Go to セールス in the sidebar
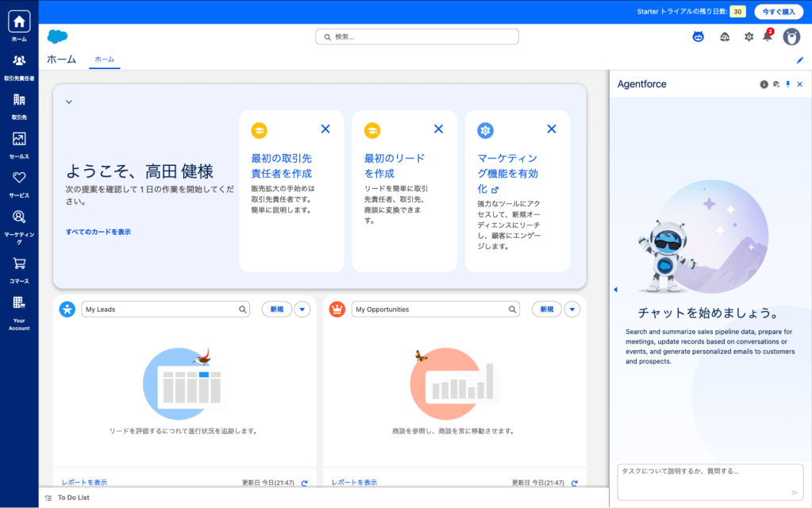Screen dimensions: 812x508 pyautogui.click(x=19, y=144)
